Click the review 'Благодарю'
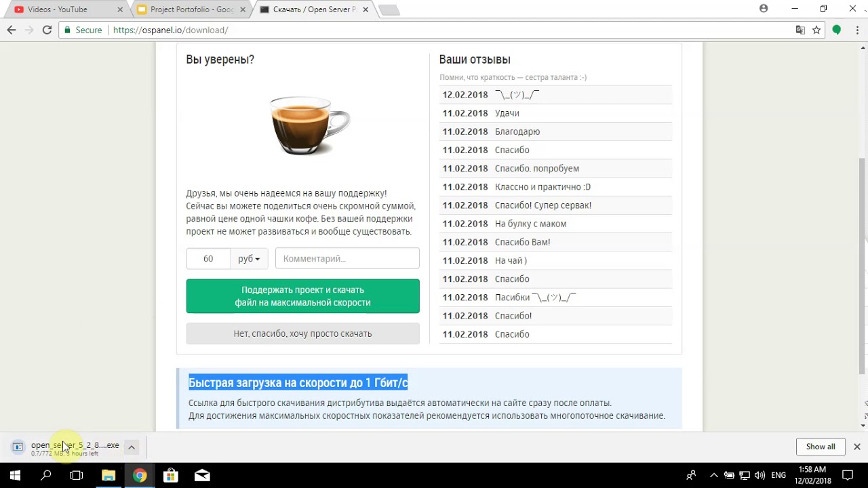 (517, 131)
